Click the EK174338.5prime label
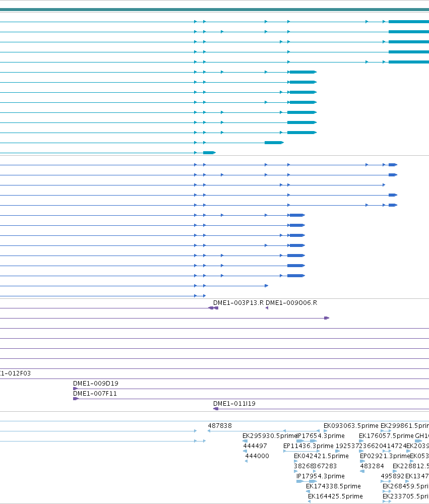The image size is (429, 504). [334, 486]
